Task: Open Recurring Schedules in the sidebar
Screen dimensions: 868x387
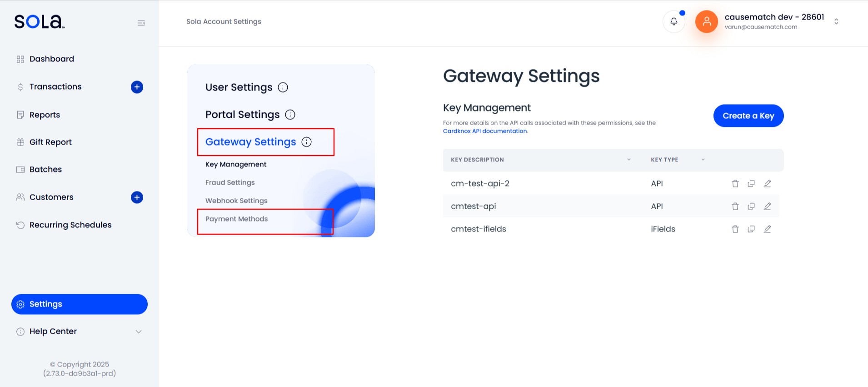Action: pyautogui.click(x=70, y=225)
